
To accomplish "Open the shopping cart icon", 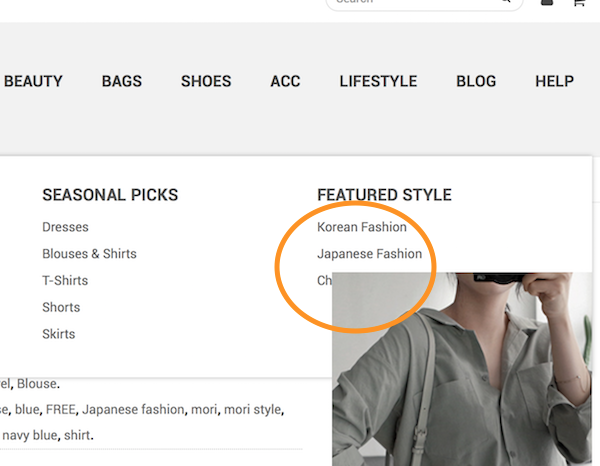I will (578, 3).
